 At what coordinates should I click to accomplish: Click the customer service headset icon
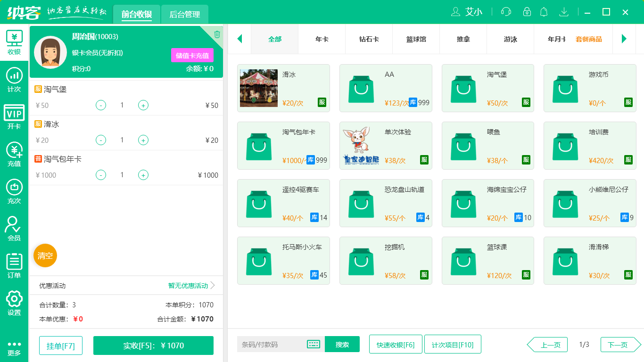click(506, 12)
